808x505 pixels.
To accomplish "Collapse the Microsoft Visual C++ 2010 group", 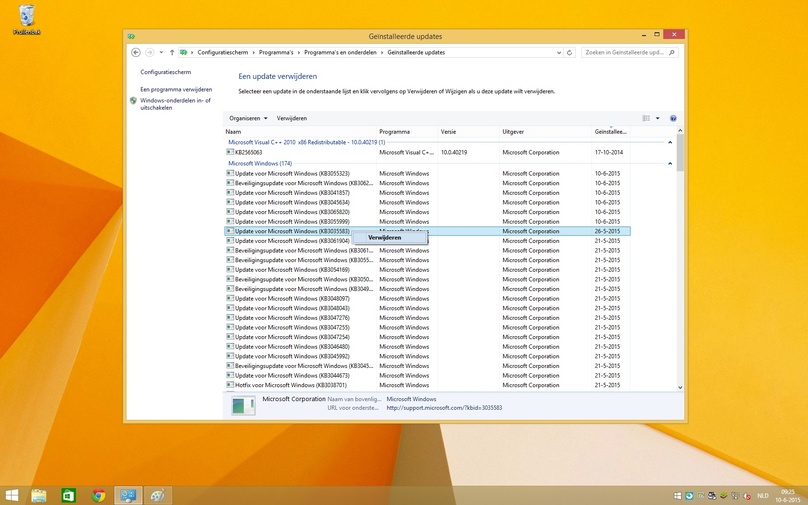I will (x=670, y=142).
